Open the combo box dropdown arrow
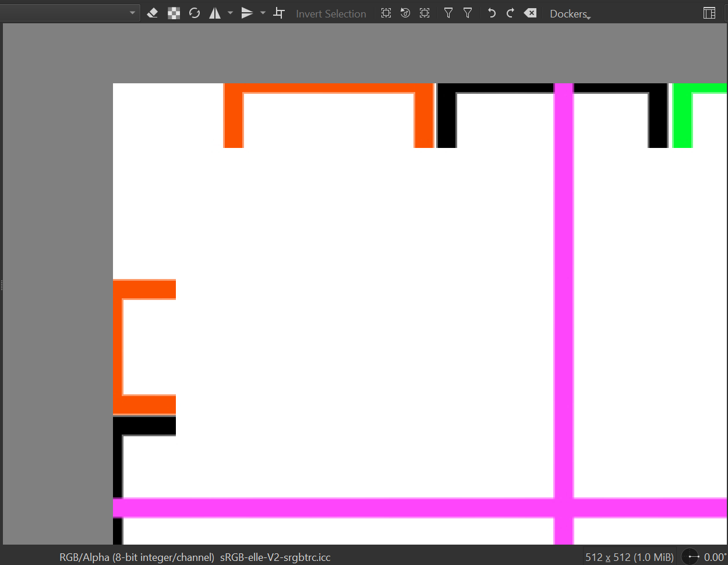Viewport: 728px width, 565px height. 132,13
